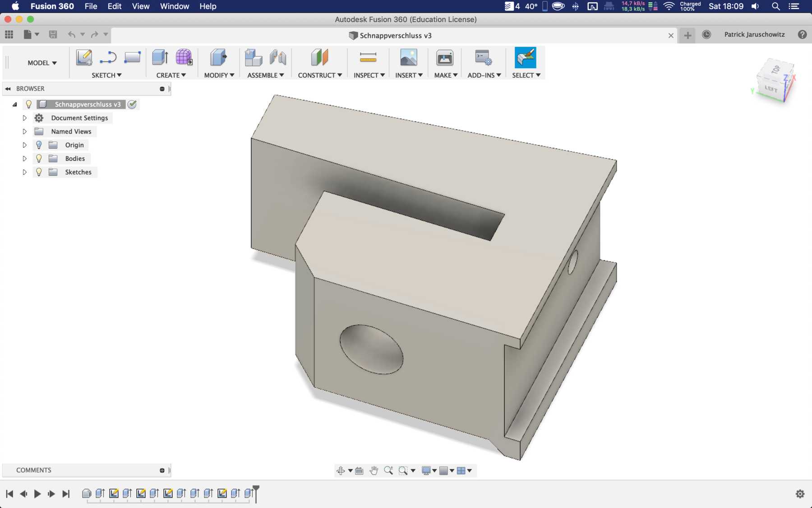812x508 pixels.
Task: Open the File document icon menu
Action: [x=31, y=34]
